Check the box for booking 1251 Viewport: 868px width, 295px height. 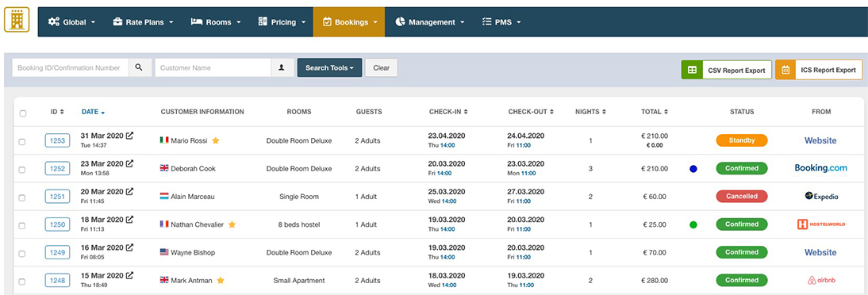point(22,197)
